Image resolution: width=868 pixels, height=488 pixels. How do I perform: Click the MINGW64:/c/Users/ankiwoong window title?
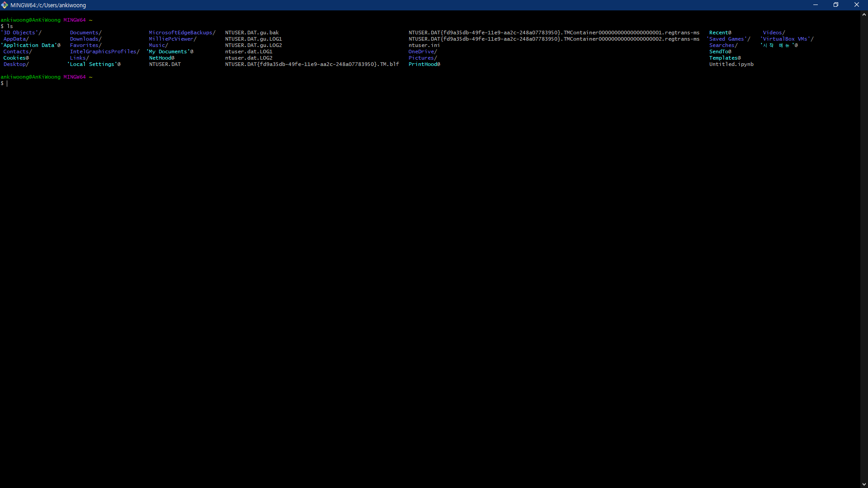(48, 5)
